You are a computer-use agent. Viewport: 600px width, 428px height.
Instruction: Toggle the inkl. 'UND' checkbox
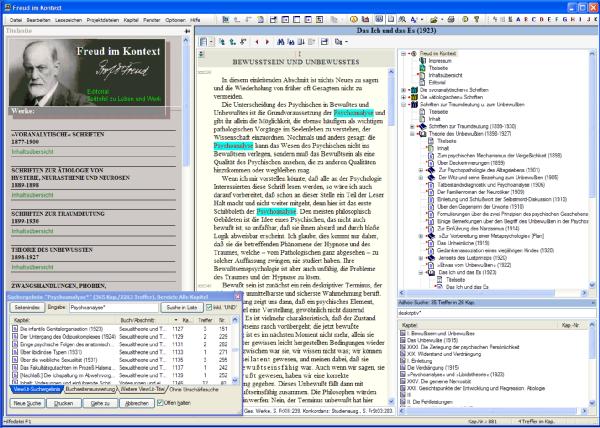[209, 307]
